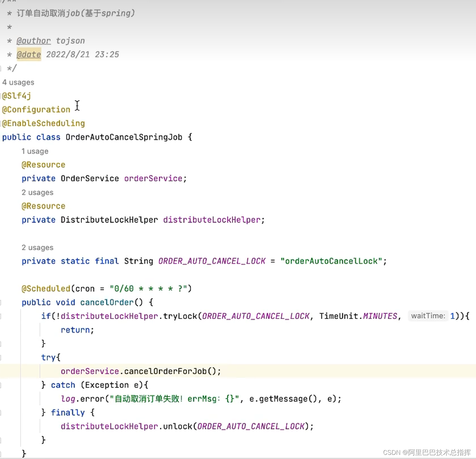The width and height of the screenshot is (476, 459).
Task: Click the catch keyword
Action: (63, 385)
